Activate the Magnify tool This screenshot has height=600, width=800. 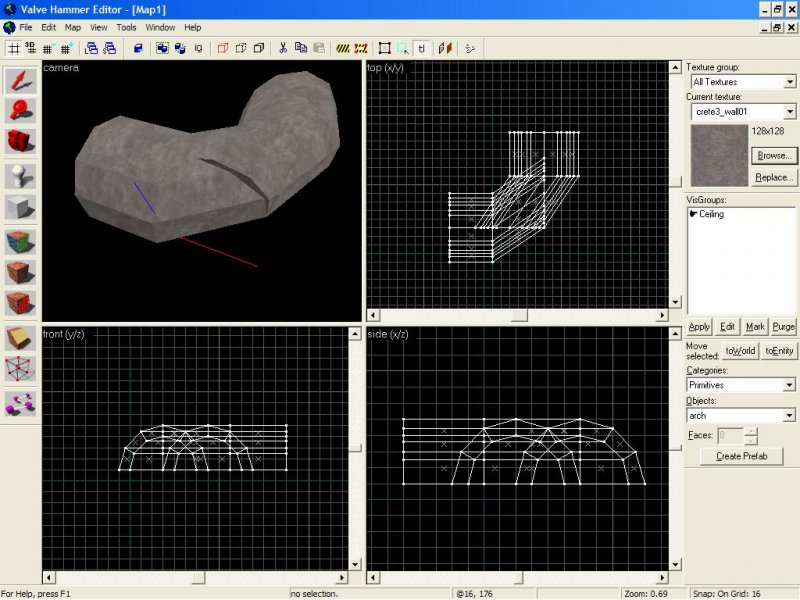point(20,110)
